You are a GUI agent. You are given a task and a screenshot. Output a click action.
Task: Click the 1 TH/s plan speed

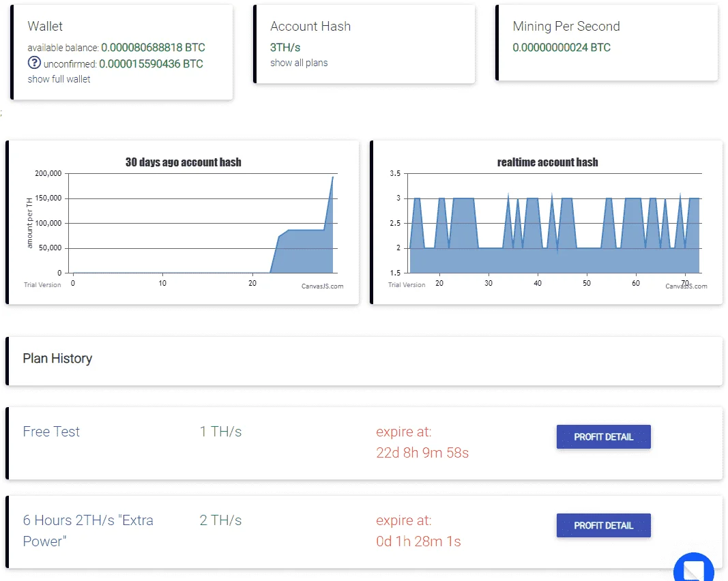click(x=220, y=432)
